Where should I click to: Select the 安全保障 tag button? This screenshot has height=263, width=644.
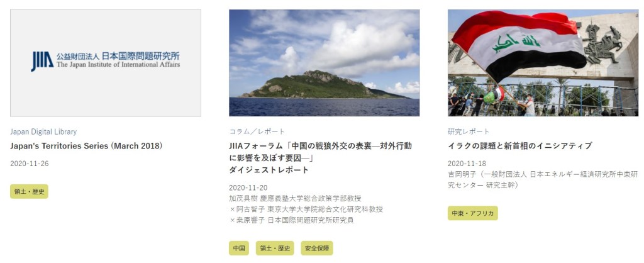(317, 248)
